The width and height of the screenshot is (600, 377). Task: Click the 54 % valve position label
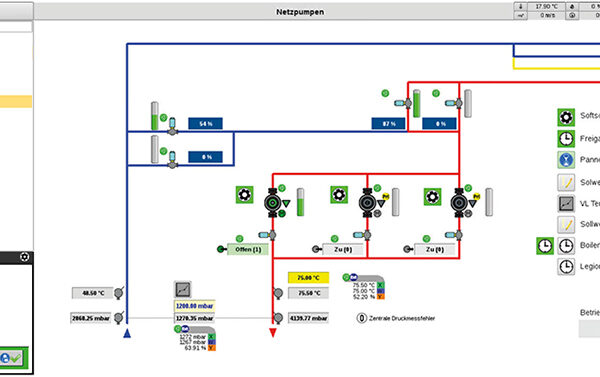coord(205,124)
